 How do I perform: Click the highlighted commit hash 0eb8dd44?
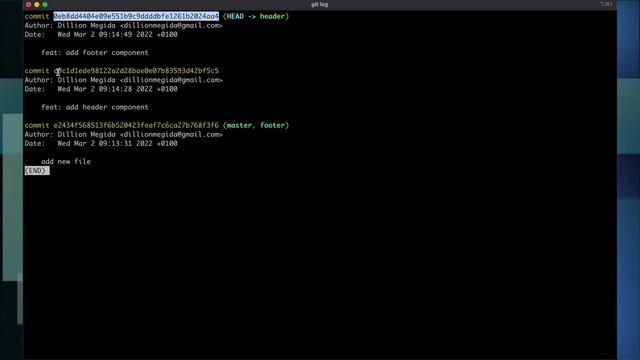(x=136, y=16)
